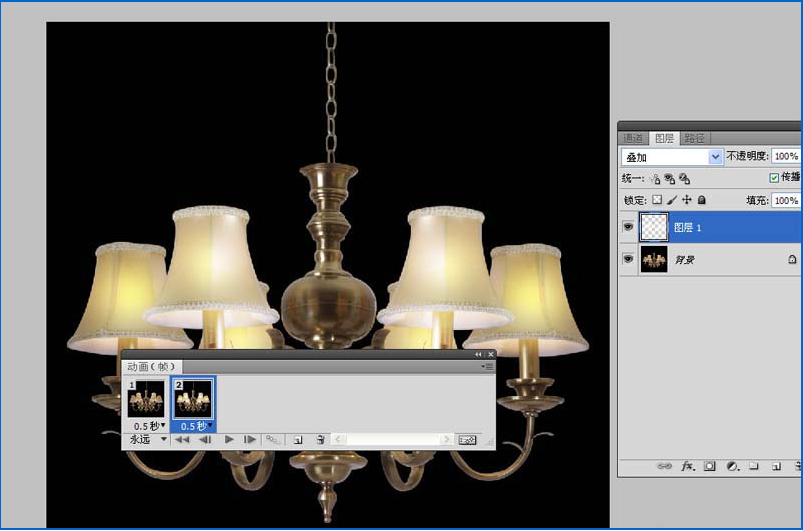Click the tween animation frames icon
This screenshot has height=531, width=803.
pyautogui.click(x=272, y=439)
